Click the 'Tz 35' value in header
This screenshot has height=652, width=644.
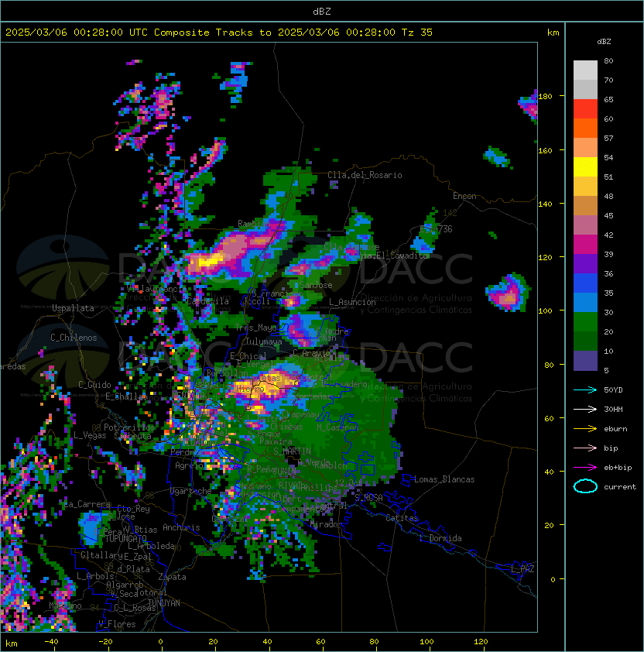tap(417, 33)
